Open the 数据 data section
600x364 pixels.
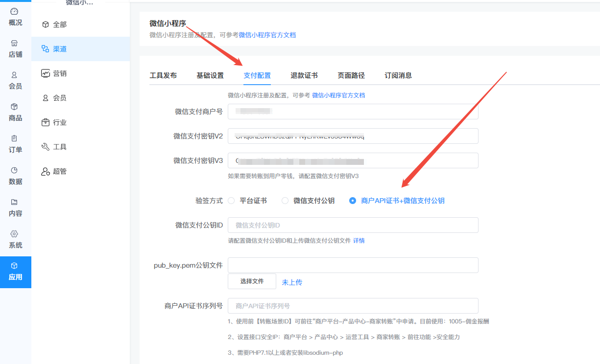[x=15, y=176]
